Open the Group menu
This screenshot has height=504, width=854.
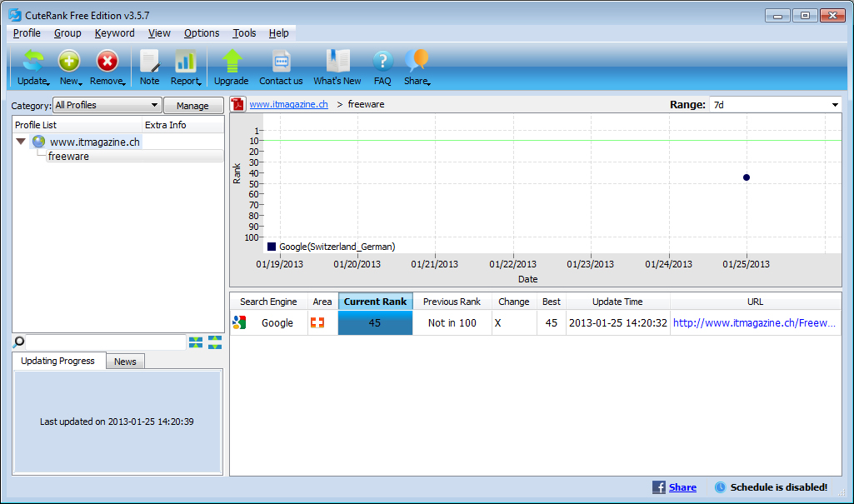67,33
